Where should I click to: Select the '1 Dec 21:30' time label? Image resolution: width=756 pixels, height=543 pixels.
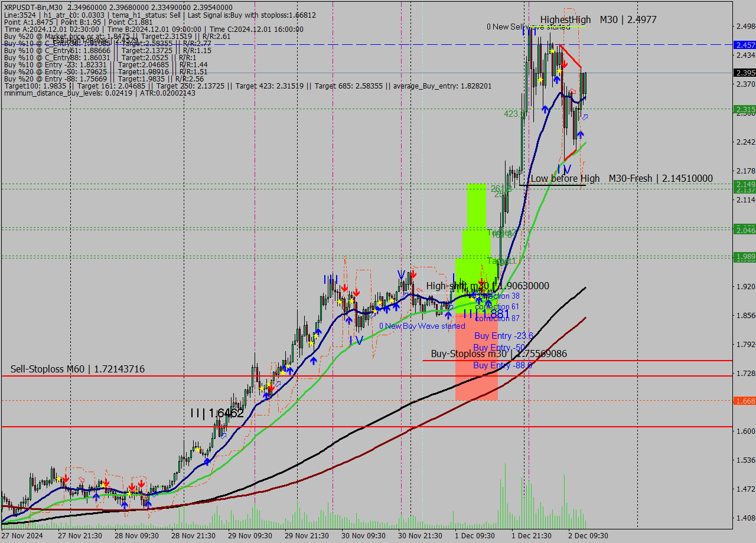(x=532, y=536)
